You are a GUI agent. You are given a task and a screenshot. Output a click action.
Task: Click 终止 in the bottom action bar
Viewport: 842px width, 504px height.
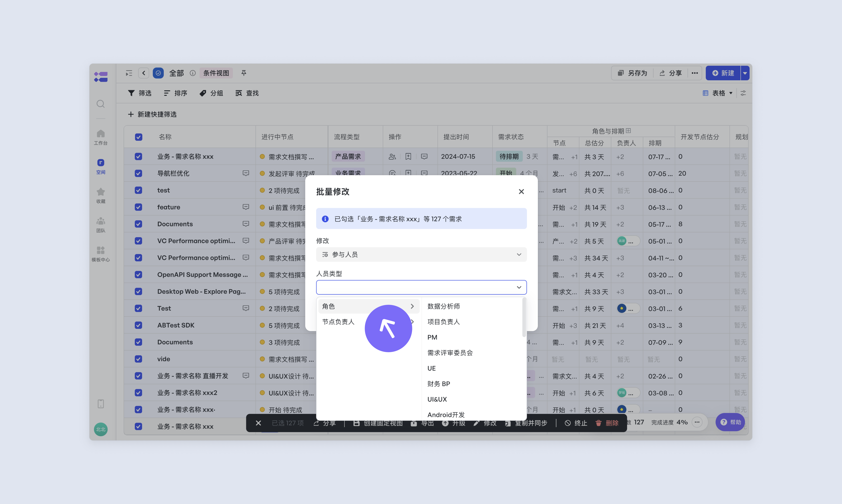576,423
